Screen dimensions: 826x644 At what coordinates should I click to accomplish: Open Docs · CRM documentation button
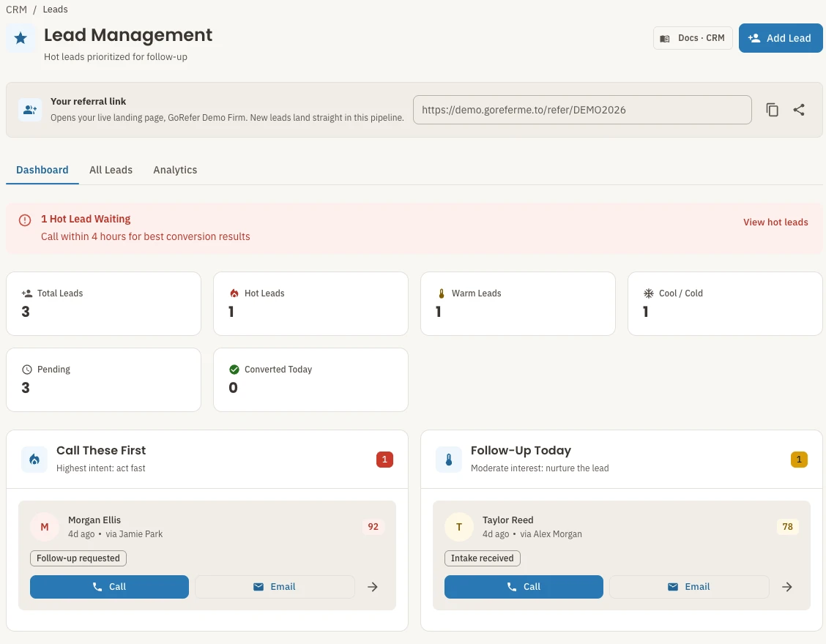(x=693, y=38)
